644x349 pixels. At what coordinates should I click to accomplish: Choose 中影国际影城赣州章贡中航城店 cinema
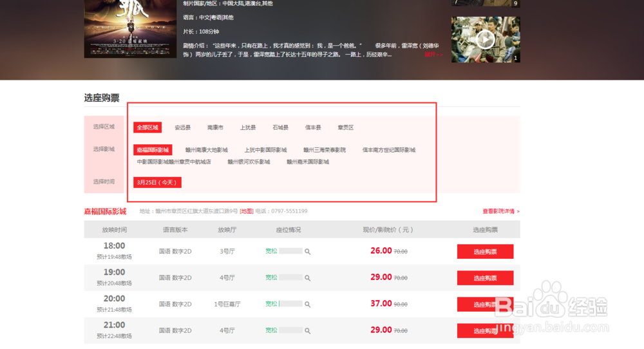[x=174, y=162]
